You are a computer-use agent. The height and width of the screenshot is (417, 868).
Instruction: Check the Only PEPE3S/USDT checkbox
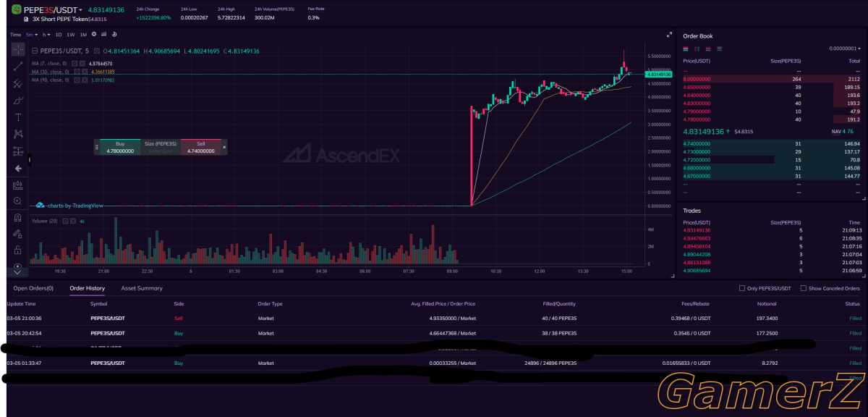[x=742, y=288]
